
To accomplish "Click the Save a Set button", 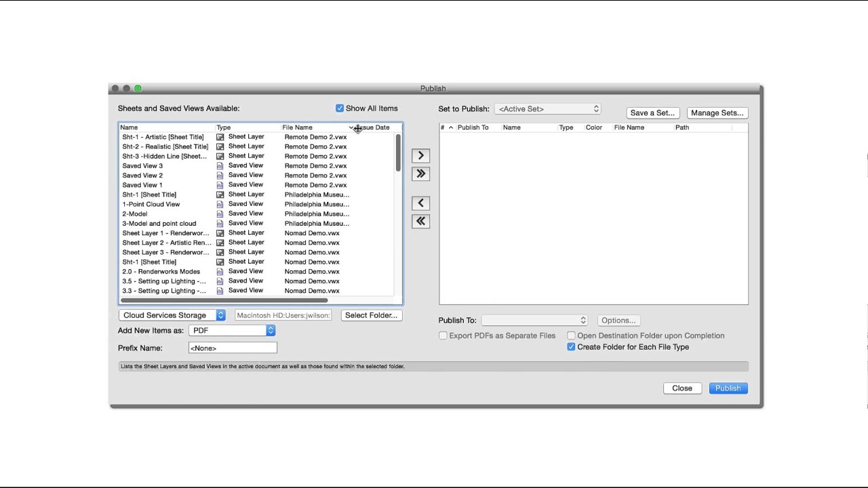I will pos(652,113).
